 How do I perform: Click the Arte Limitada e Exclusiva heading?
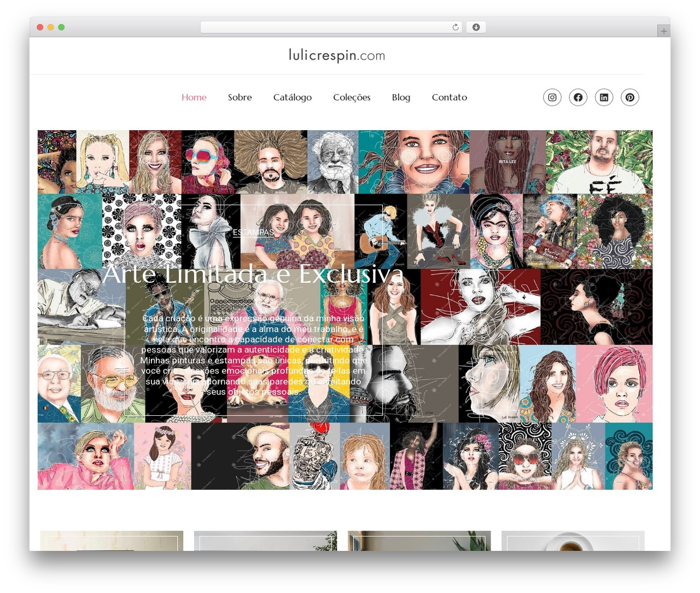pyautogui.click(x=253, y=274)
